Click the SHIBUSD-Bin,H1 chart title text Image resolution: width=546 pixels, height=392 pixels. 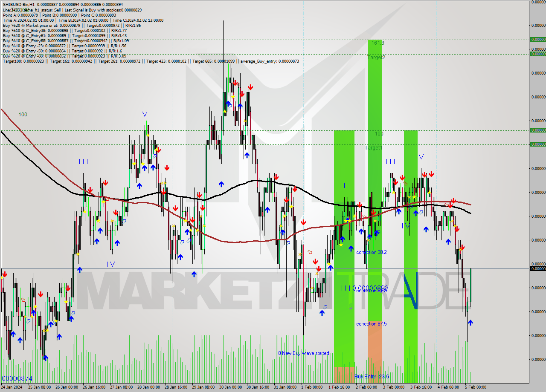[18, 5]
